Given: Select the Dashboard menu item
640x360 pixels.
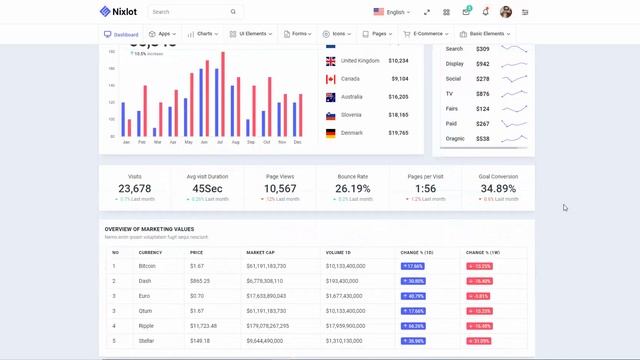Looking at the screenshot, I should [121, 34].
